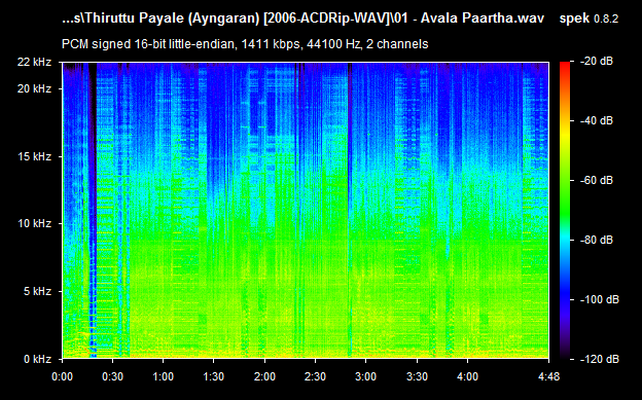Viewport: 642px width, 400px height.
Task: Click the PCM signed 16-bit format description
Action: click(245, 44)
